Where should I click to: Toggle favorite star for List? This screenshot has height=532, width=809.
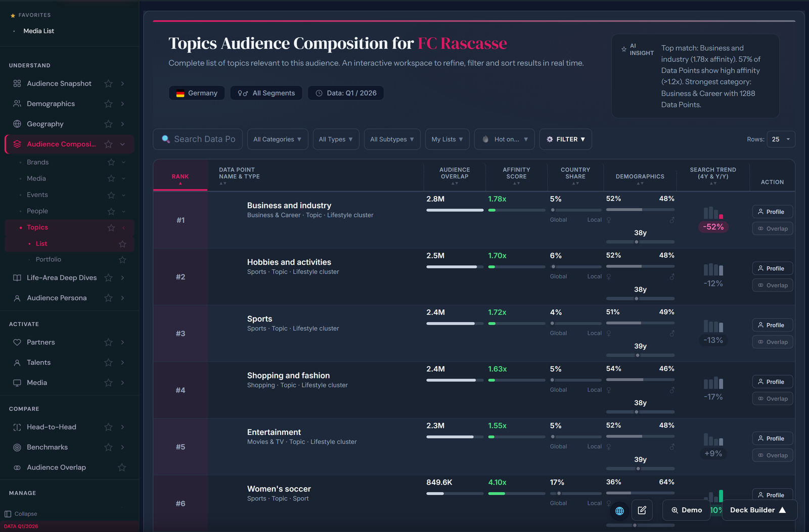(122, 244)
